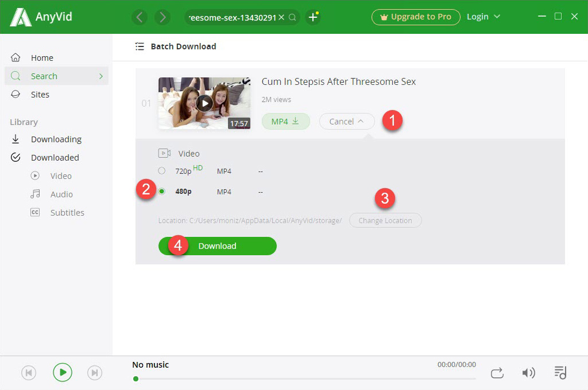The image size is (588, 390).
Task: Toggle repeat mode with the loop icon
Action: (497, 373)
